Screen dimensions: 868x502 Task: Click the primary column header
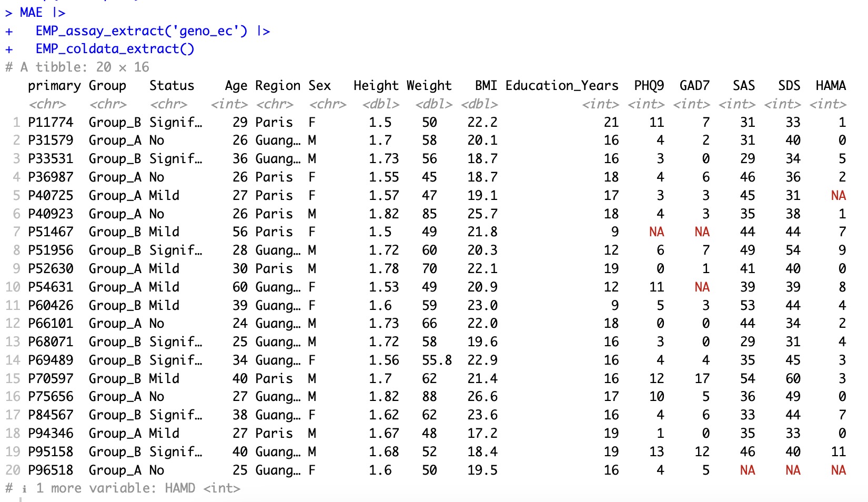[x=54, y=85]
